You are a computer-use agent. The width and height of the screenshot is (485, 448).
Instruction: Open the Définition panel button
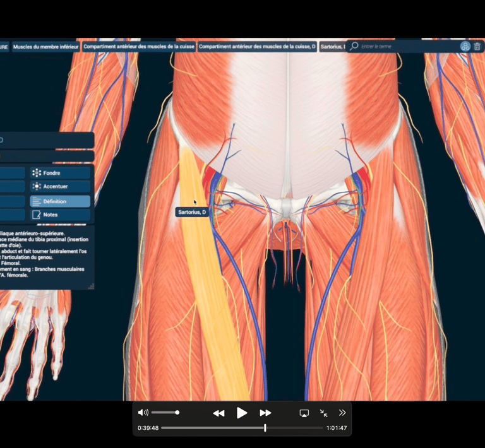click(x=61, y=201)
